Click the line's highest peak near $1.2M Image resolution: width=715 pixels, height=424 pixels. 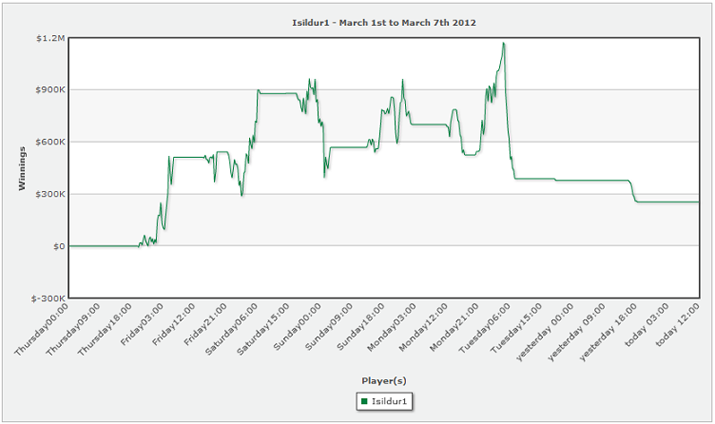(503, 43)
